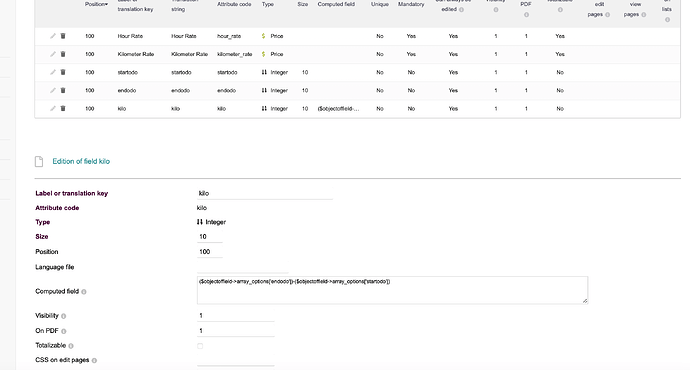The height and width of the screenshot is (370, 690).
Task: Click Unique column header
Action: (x=380, y=4)
